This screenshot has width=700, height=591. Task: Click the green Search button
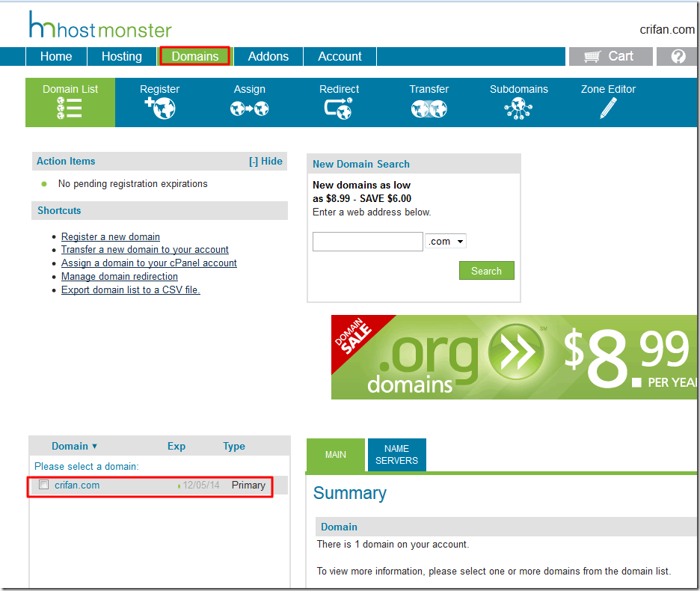click(x=487, y=271)
